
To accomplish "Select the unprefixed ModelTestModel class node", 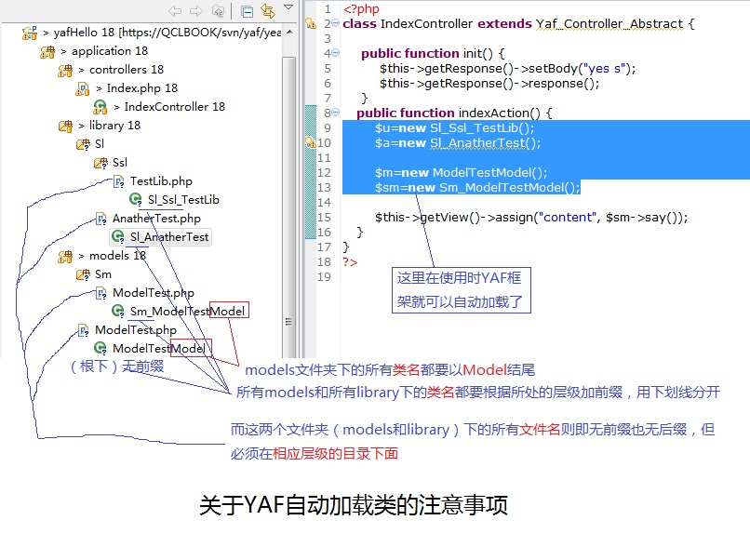I will click(x=159, y=349).
